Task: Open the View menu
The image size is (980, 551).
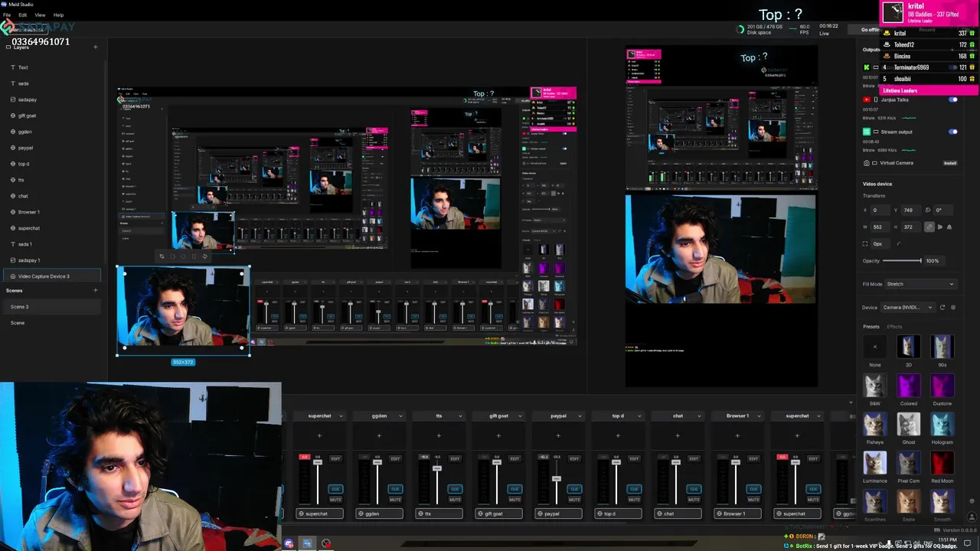Action: (40, 15)
